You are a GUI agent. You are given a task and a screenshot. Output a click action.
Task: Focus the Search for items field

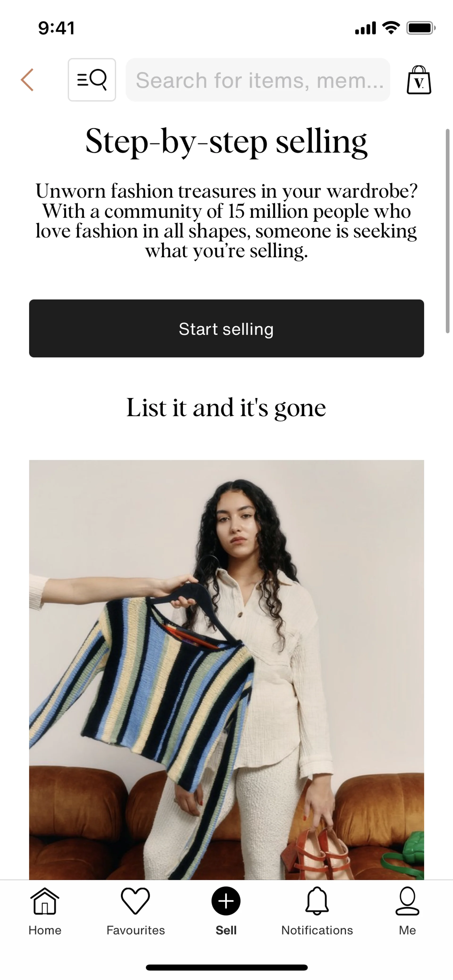(x=258, y=80)
